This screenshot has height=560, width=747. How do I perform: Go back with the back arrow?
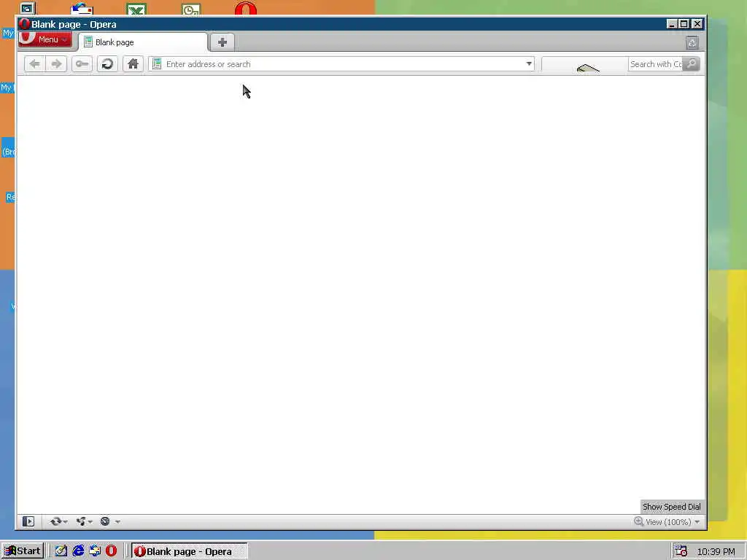(x=34, y=64)
